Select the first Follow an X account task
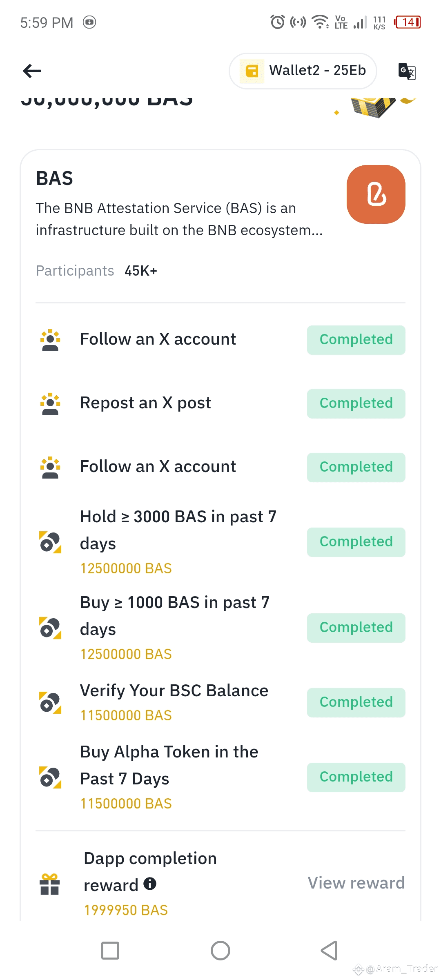The image size is (441, 980). (x=158, y=339)
